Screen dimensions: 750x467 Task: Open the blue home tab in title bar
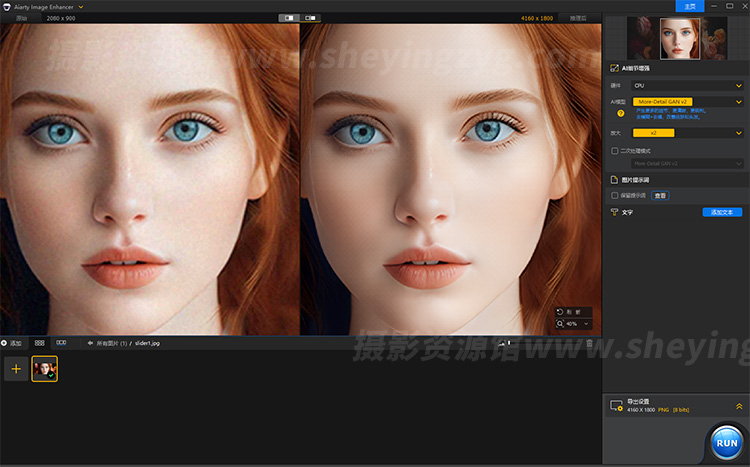[688, 6]
